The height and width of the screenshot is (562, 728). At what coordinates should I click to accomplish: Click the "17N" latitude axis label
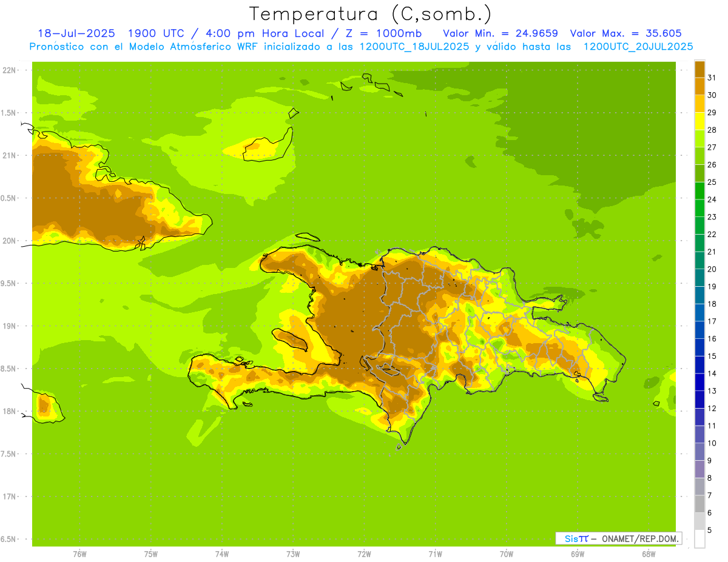tap(10, 497)
